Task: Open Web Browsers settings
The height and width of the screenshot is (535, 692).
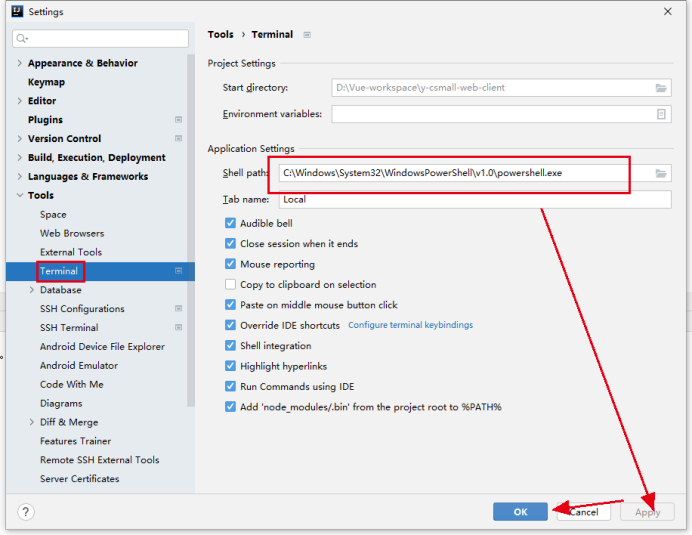Action: click(72, 233)
